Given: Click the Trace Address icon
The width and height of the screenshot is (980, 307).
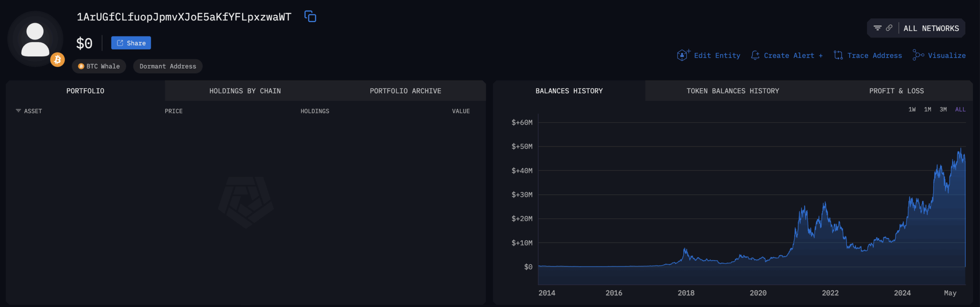Looking at the screenshot, I should [838, 55].
